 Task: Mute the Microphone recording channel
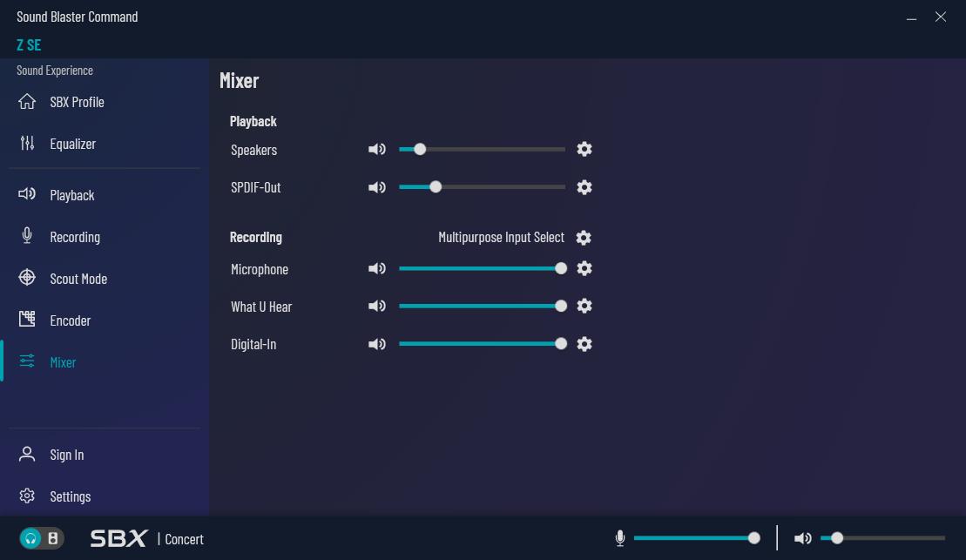(377, 268)
